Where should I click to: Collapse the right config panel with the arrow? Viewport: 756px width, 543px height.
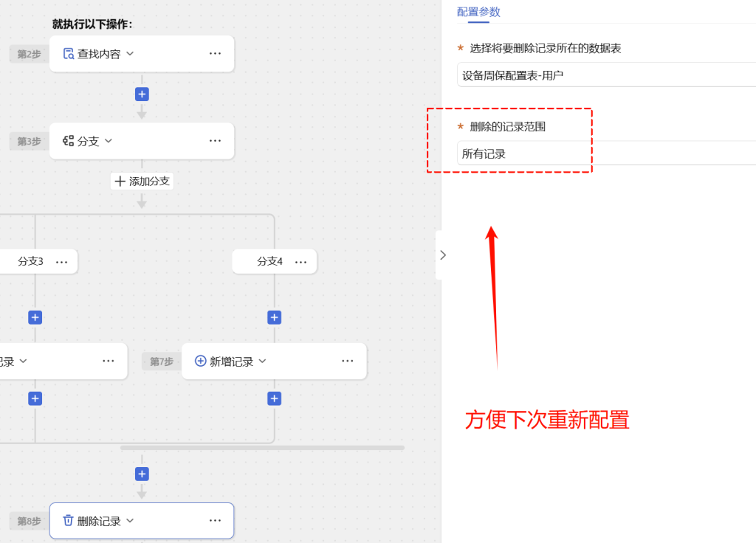[x=443, y=255]
